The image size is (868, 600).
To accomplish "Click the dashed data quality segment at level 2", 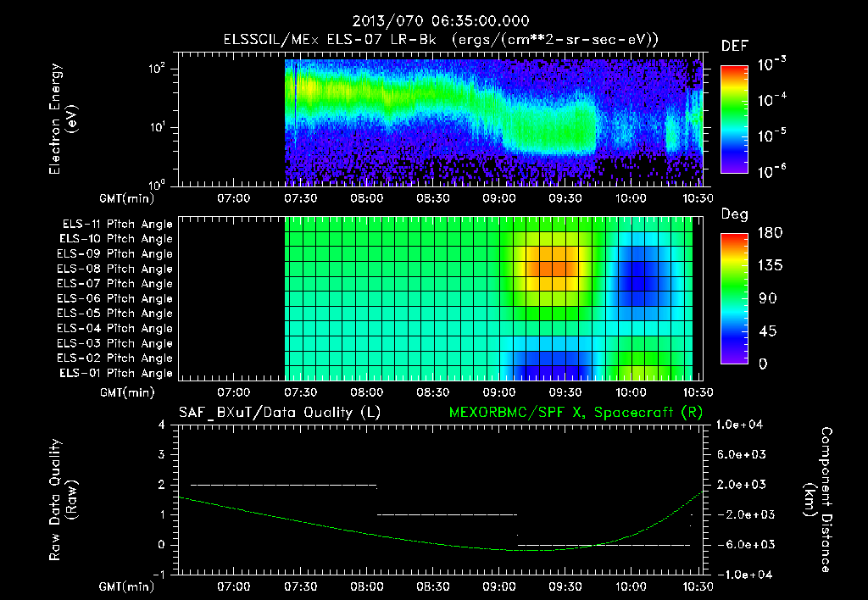I will (x=283, y=486).
